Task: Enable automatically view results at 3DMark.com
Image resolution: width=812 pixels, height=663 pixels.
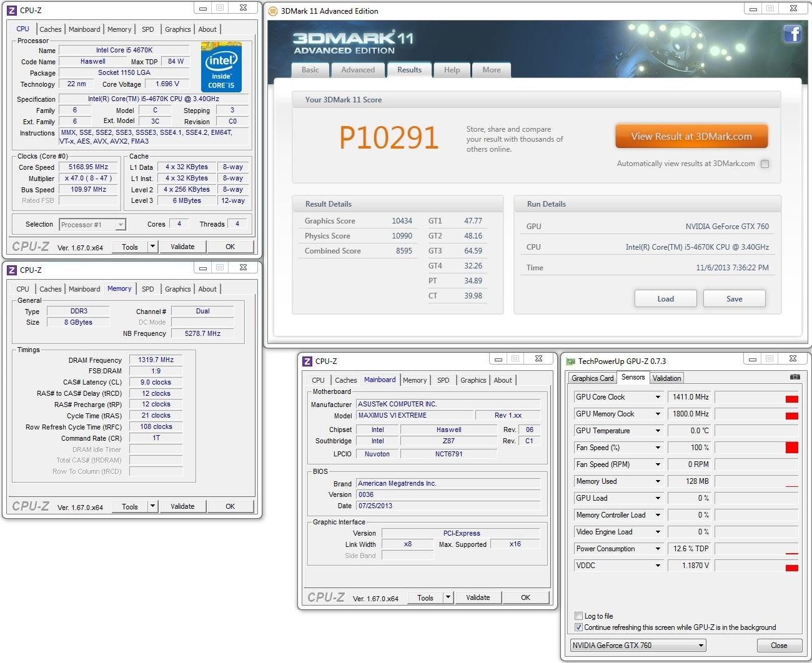Action: coord(765,164)
